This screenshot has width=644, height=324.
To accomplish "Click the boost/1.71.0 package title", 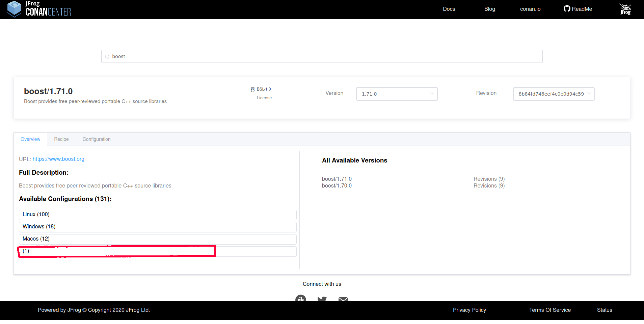I will click(48, 91).
